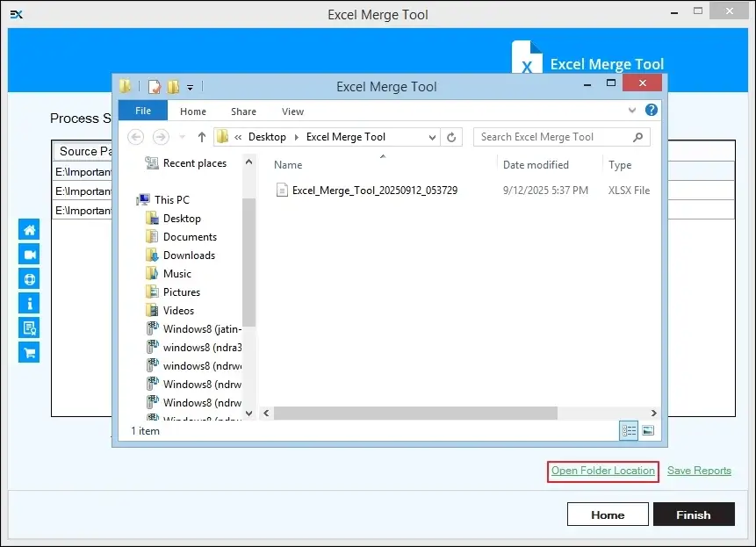756x547 pixels.
Task: Open product info using the 'i' sidebar icon
Action: (29, 303)
